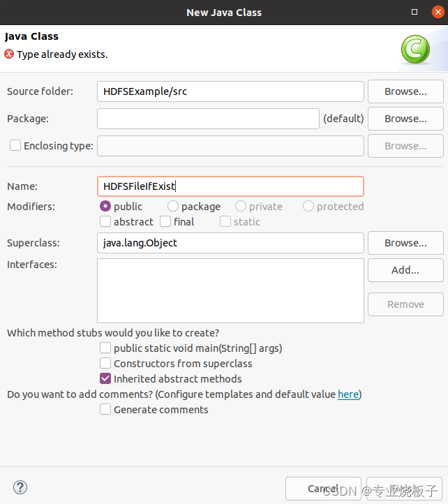Screen dimensions: 448x504
Task: Browse for the Source folder
Action: (405, 91)
